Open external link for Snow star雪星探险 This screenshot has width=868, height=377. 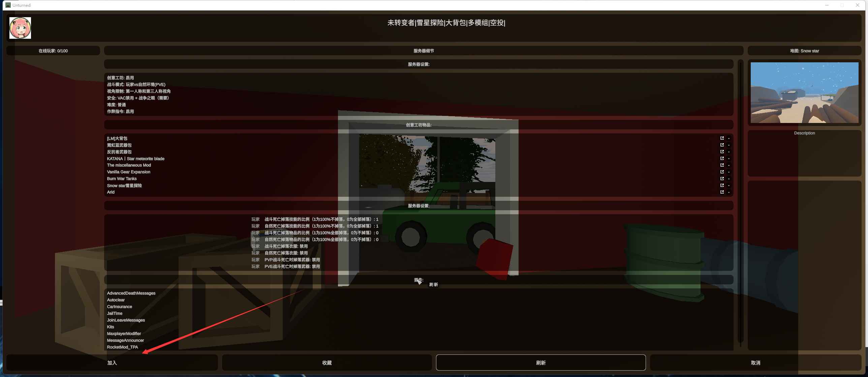[x=722, y=185]
